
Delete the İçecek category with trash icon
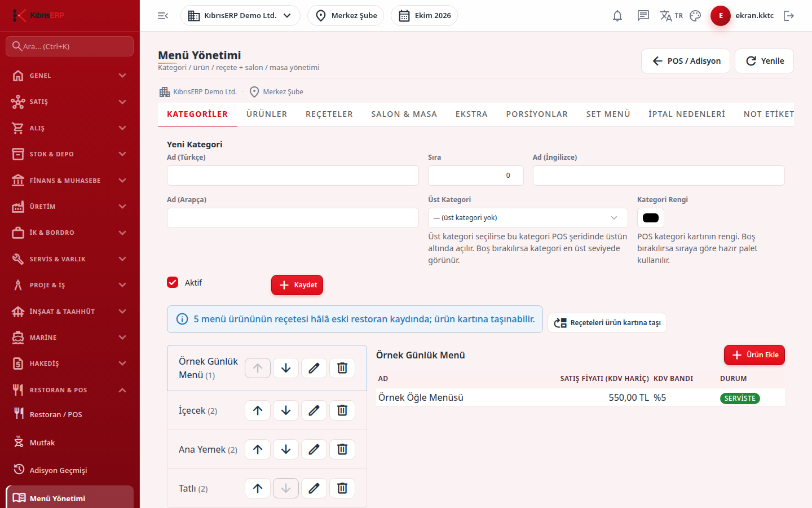point(342,410)
